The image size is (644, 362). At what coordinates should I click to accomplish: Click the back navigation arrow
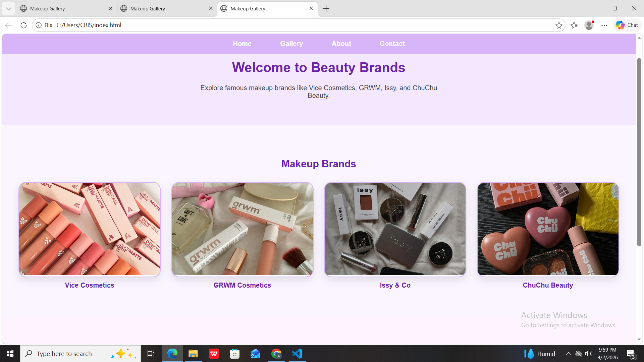click(x=8, y=25)
